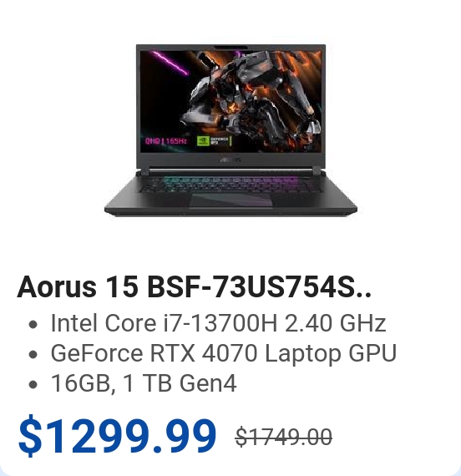Click the truncation dots ending the product title
461x476 pixels.
(x=364, y=295)
